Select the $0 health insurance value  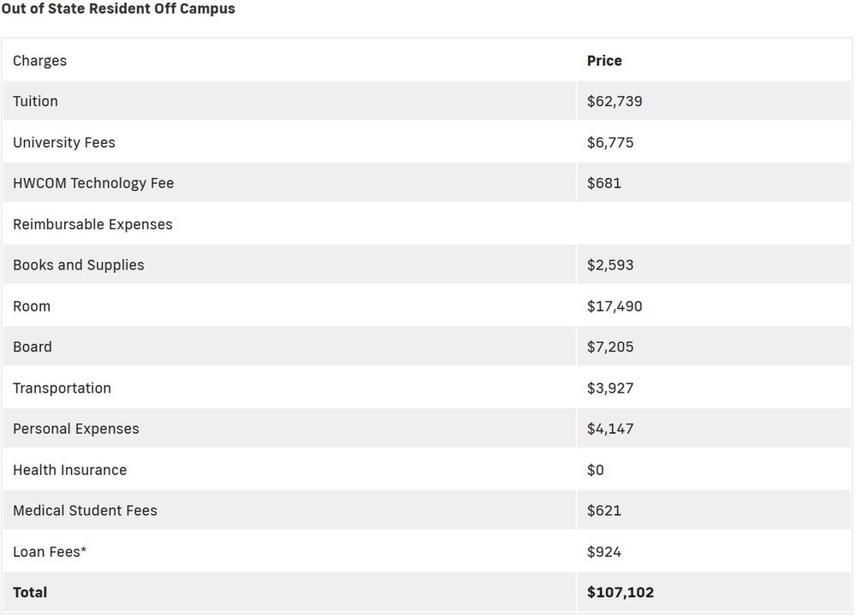point(596,470)
